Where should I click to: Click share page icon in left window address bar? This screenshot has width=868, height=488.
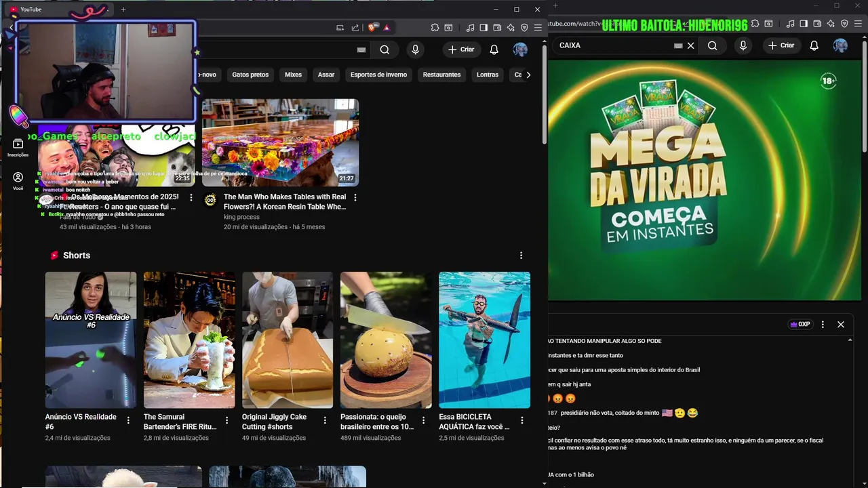point(355,28)
